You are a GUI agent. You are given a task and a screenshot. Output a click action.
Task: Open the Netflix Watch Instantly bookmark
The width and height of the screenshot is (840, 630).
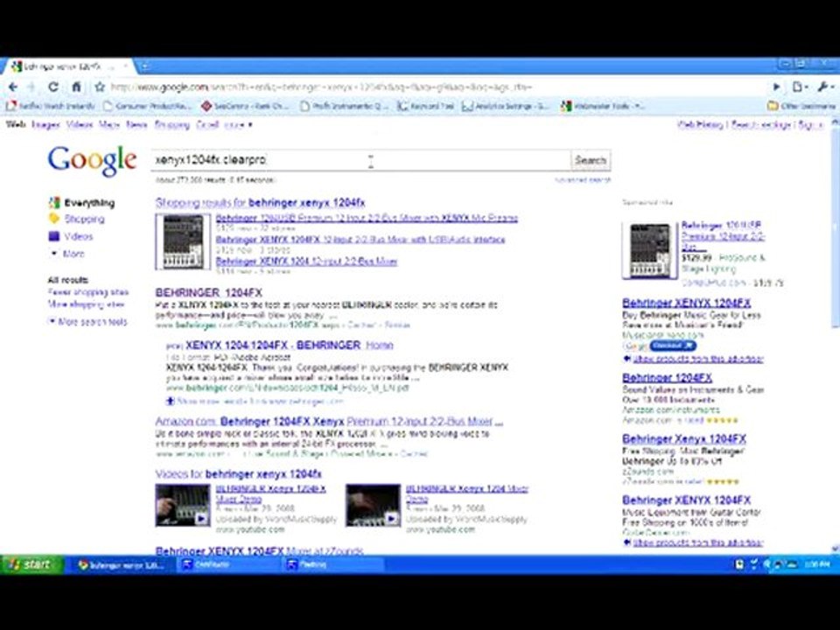pyautogui.click(x=51, y=106)
